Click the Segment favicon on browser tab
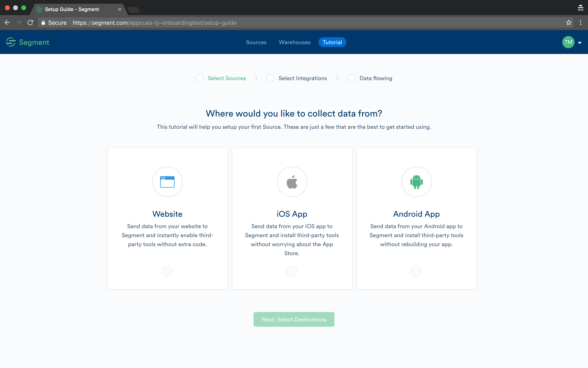This screenshot has height=368, width=588. pos(39,9)
